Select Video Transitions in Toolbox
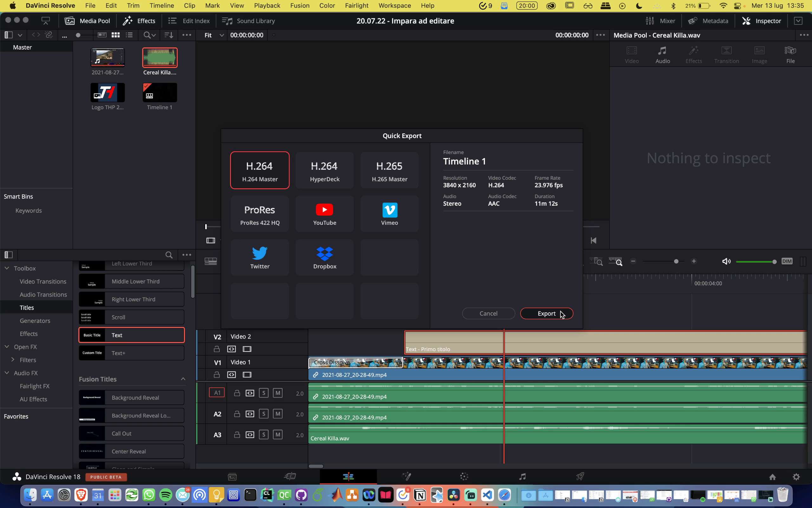The image size is (812, 508). click(43, 281)
